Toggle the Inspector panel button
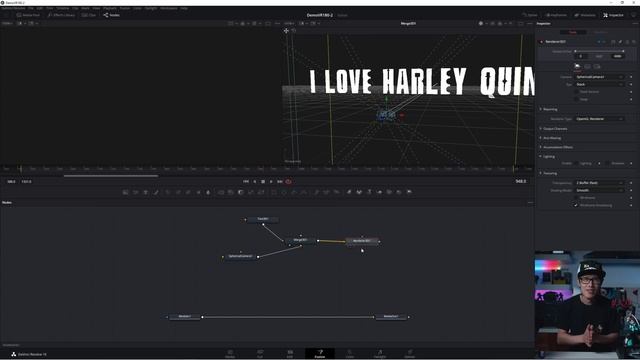 pyautogui.click(x=613, y=15)
